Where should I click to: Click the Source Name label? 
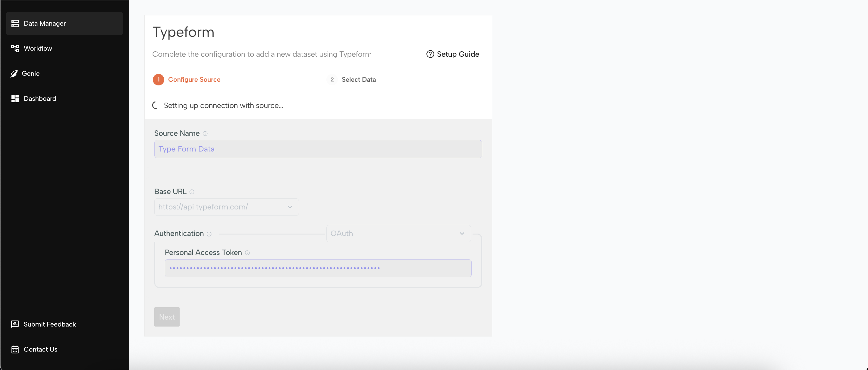(x=177, y=133)
